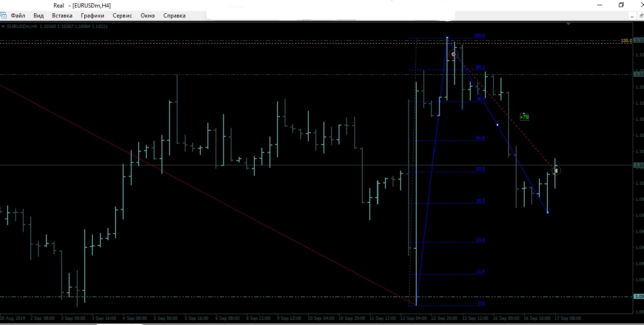The width and height of the screenshot is (644, 325).
Task: Minimize the inner chart window
Action: (632, 16)
